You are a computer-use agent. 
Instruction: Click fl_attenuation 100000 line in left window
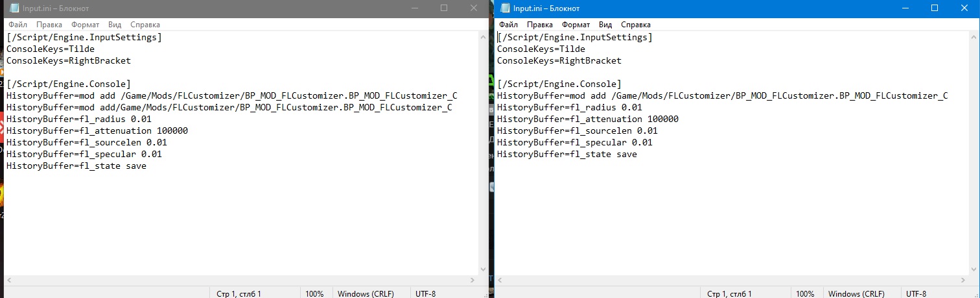97,130
